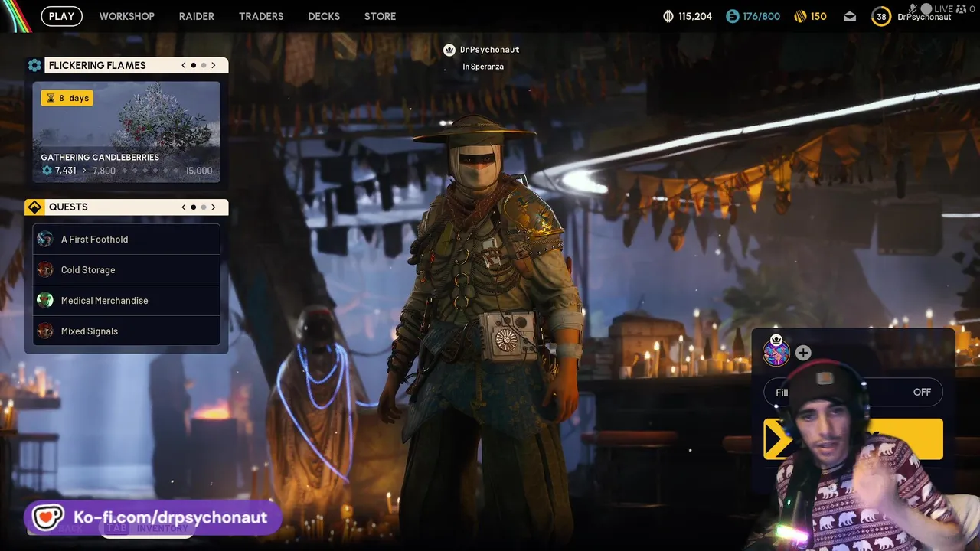The width and height of the screenshot is (980, 551).
Task: Click the QUESTS header title
Action: tap(68, 207)
